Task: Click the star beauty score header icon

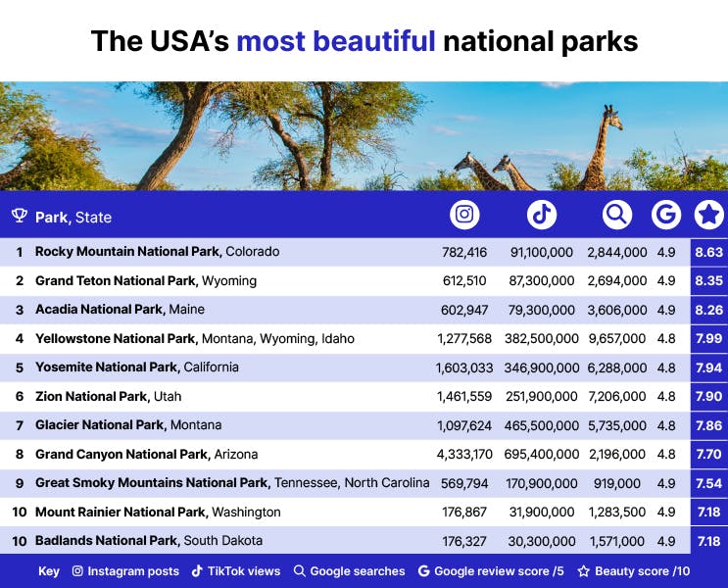Action: (x=708, y=215)
